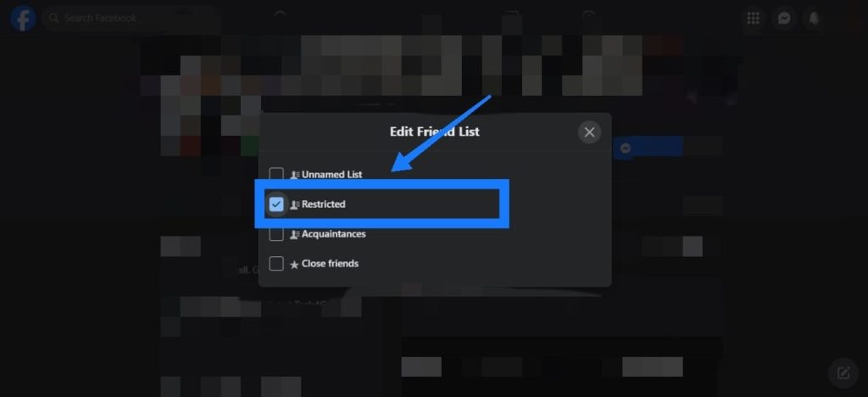Check the Close friends checkbox

point(276,264)
